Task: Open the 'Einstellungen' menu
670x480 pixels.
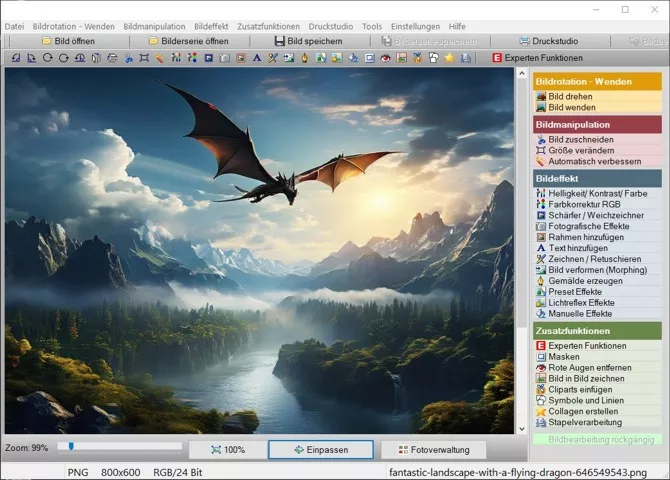Action: tap(416, 25)
